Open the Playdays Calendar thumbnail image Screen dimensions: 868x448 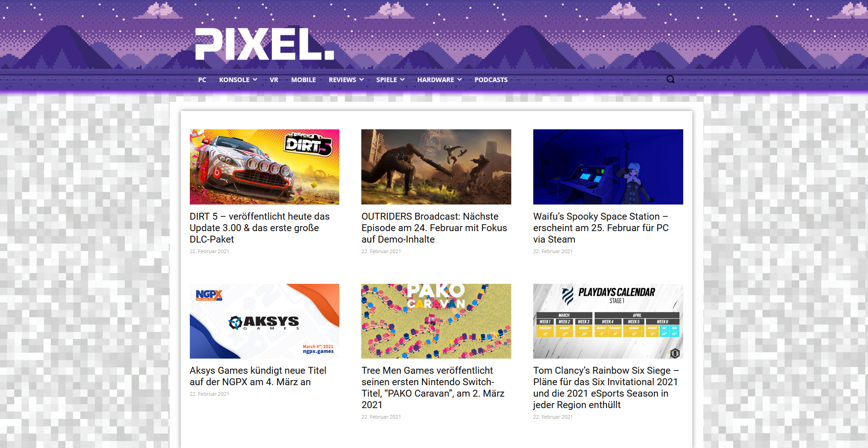[608, 321]
